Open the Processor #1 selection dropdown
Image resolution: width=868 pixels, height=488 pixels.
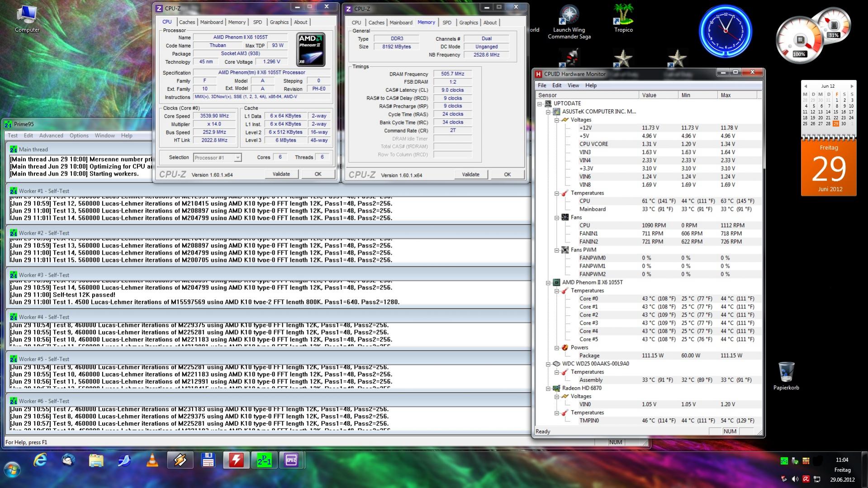coord(237,157)
